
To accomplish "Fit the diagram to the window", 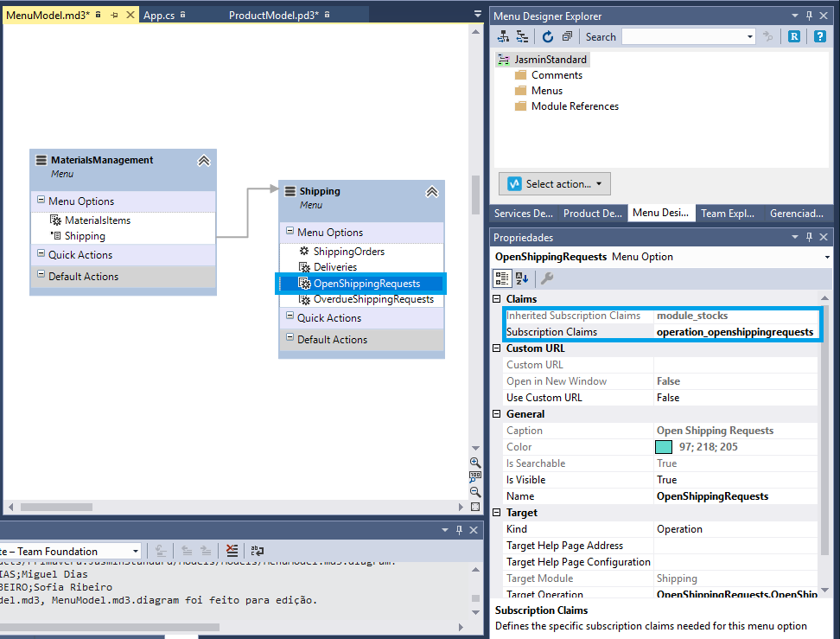I will [475, 507].
